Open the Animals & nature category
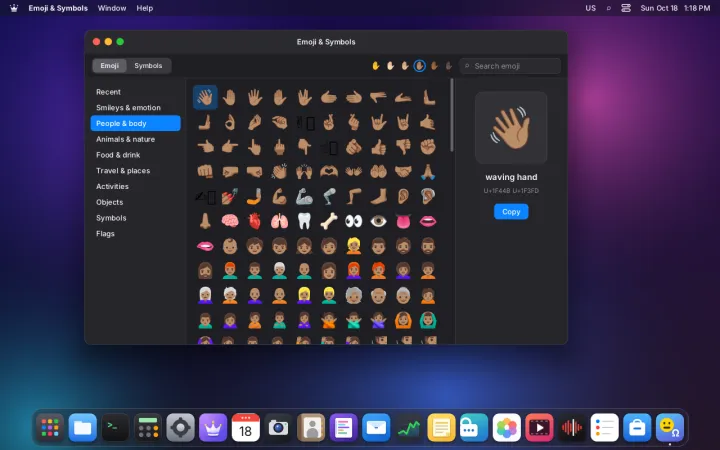 (135, 139)
